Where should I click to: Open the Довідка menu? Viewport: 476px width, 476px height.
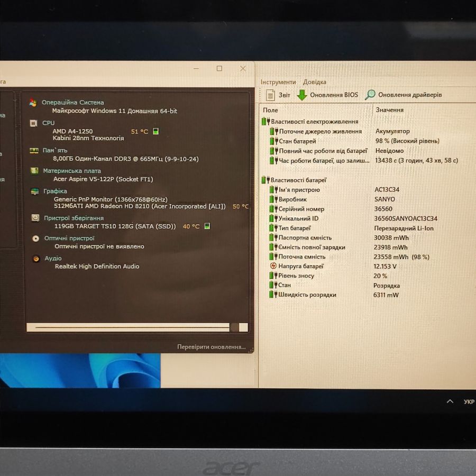[315, 82]
